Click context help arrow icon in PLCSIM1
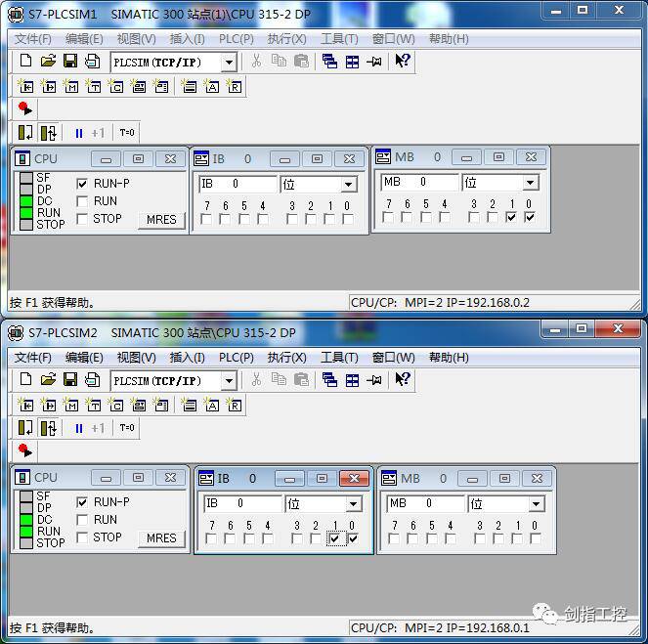 tap(403, 61)
